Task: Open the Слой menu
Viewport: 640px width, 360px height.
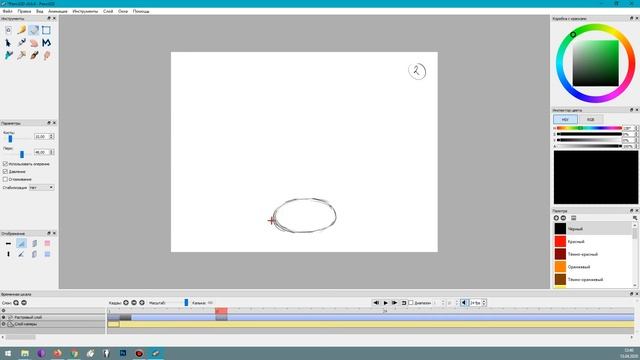Action: [x=108, y=11]
